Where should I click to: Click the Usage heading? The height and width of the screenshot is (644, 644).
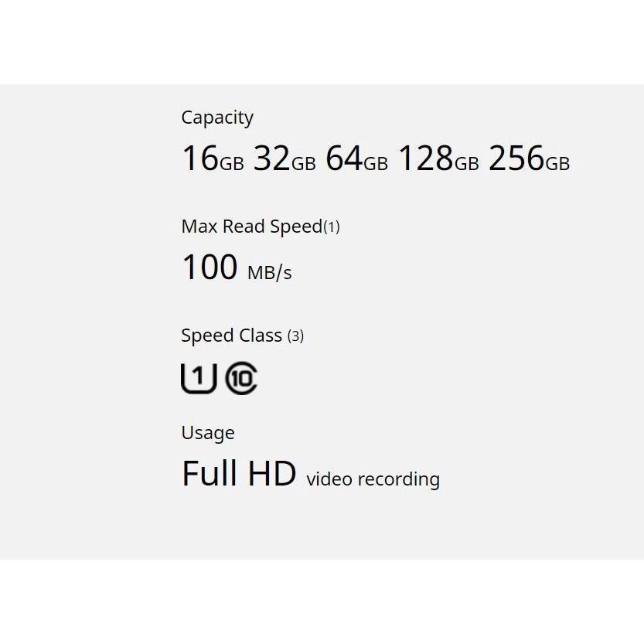pos(208,433)
